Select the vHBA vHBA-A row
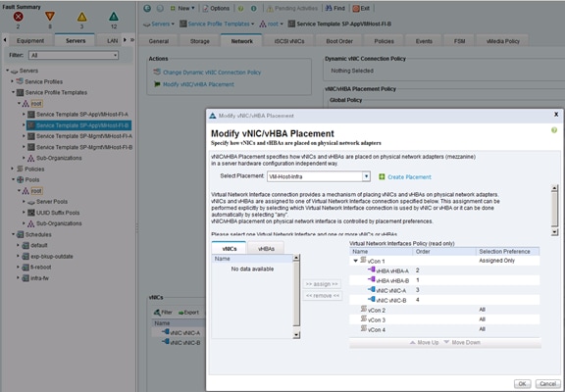 [x=444, y=270]
